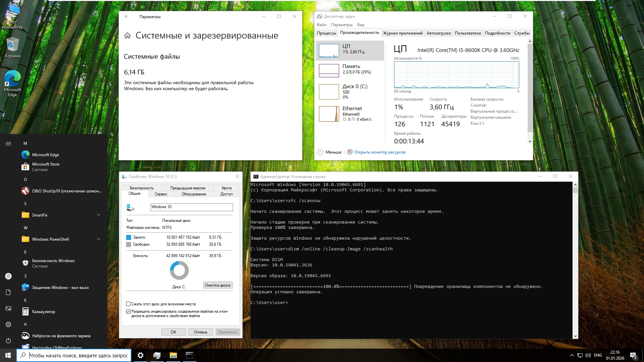Enable compress this drive checkbox
The width and height of the screenshot is (644, 362).
128,304
